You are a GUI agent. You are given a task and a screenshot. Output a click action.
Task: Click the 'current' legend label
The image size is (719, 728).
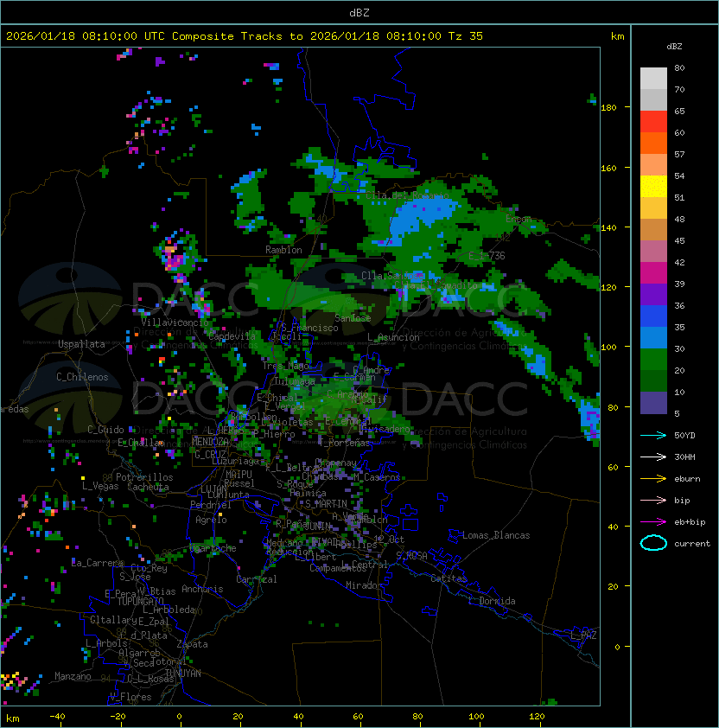point(692,544)
